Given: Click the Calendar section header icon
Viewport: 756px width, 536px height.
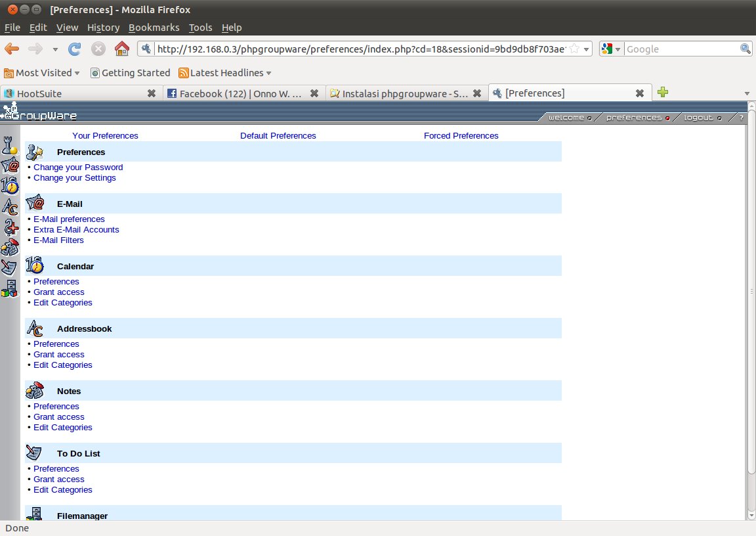Looking at the screenshot, I should tap(35, 265).
